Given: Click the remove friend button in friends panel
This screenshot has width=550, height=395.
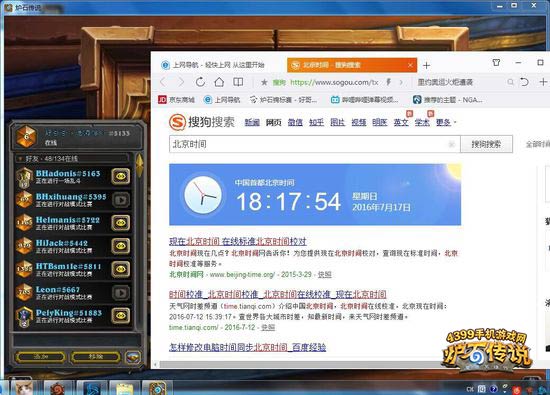Looking at the screenshot, I should pos(95,357).
